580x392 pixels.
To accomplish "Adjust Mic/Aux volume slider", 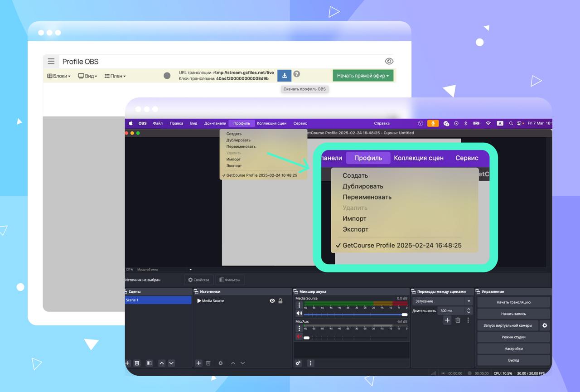I will (356, 337).
